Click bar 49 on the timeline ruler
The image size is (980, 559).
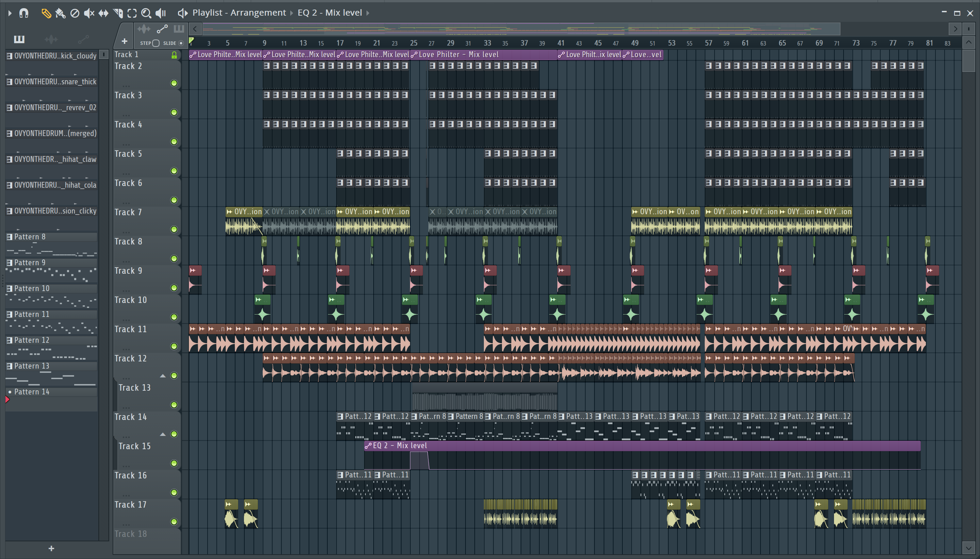635,43
